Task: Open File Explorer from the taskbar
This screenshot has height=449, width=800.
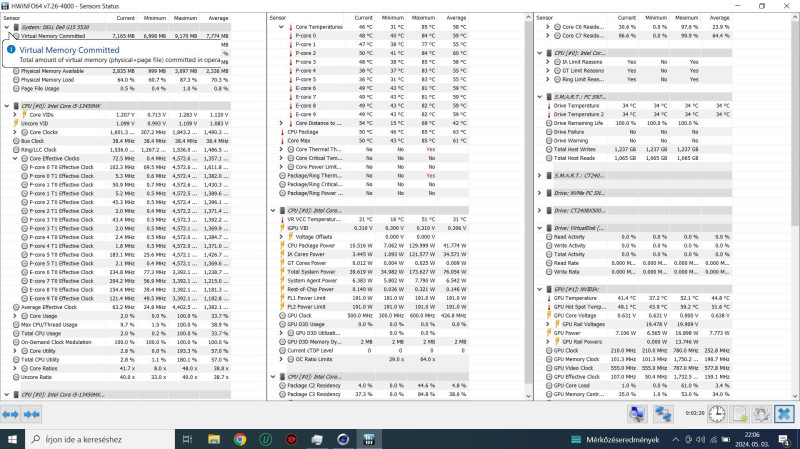Action: [x=214, y=439]
